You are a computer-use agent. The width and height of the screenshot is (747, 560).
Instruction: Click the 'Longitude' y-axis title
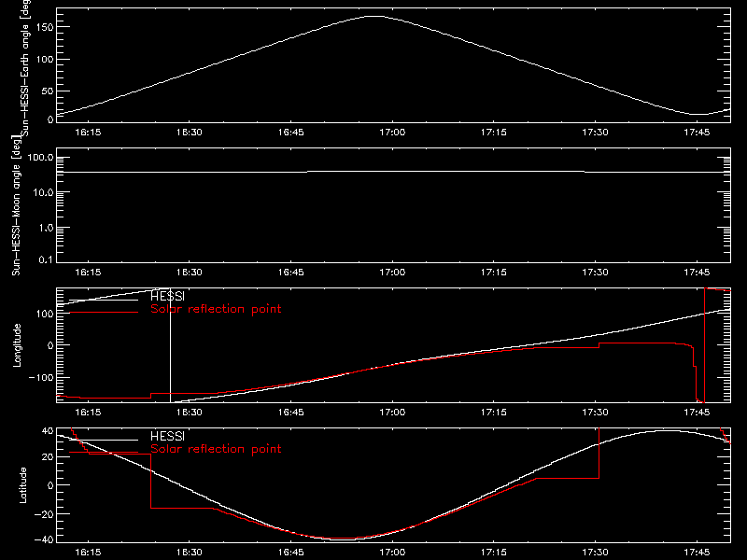point(17,345)
